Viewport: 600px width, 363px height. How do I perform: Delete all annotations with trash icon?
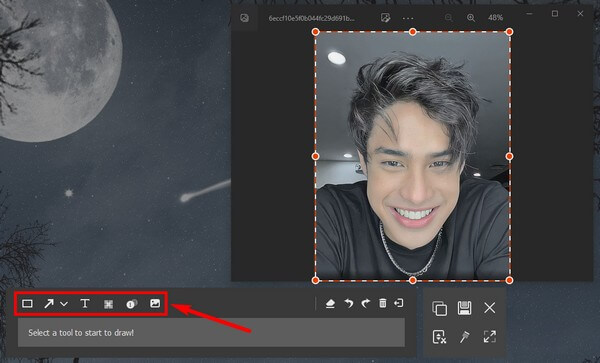[382, 303]
